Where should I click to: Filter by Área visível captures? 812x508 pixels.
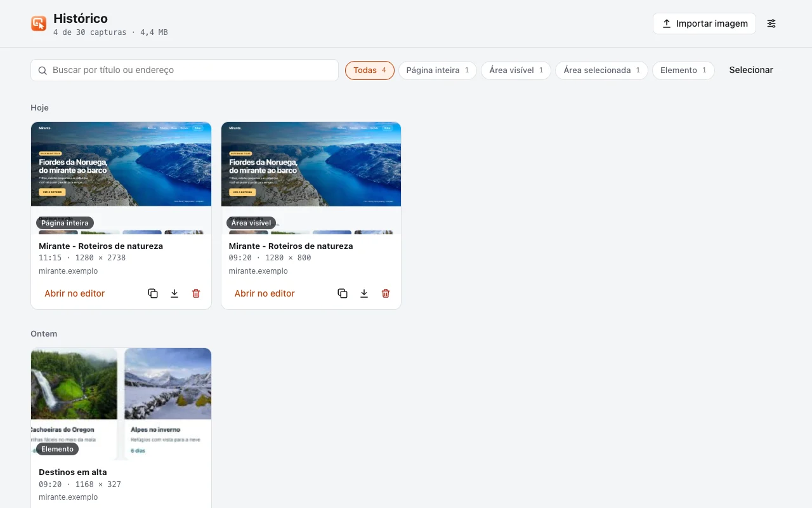516,70
